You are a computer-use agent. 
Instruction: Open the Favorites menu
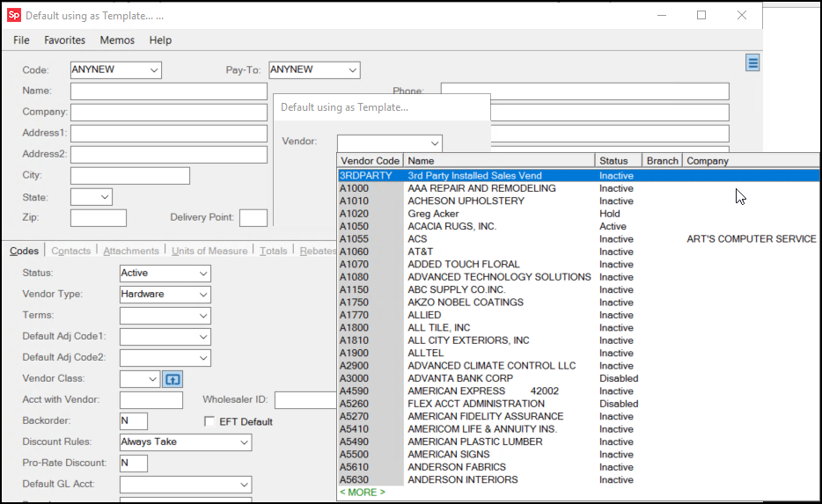coord(65,40)
